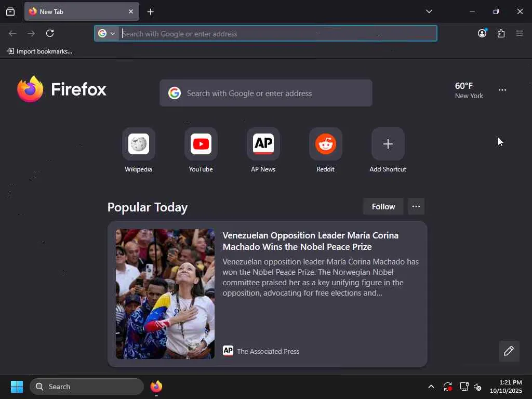Click the sync status tray icon
Viewport: 532px width, 399px height.
point(447,387)
